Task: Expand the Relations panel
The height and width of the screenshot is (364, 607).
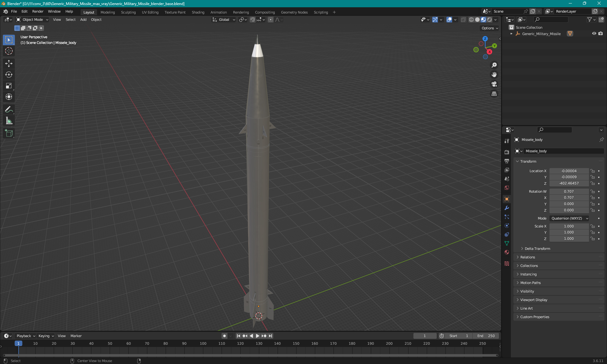Action: [x=528, y=257]
